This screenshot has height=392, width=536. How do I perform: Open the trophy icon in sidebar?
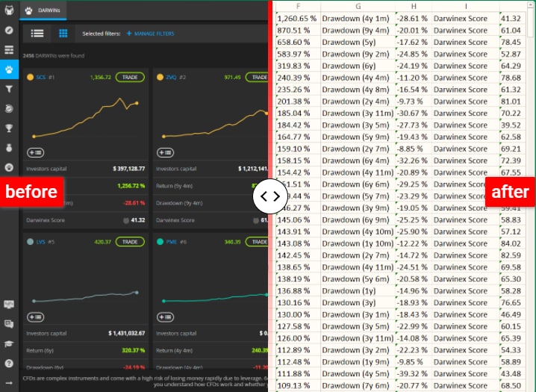[9, 128]
